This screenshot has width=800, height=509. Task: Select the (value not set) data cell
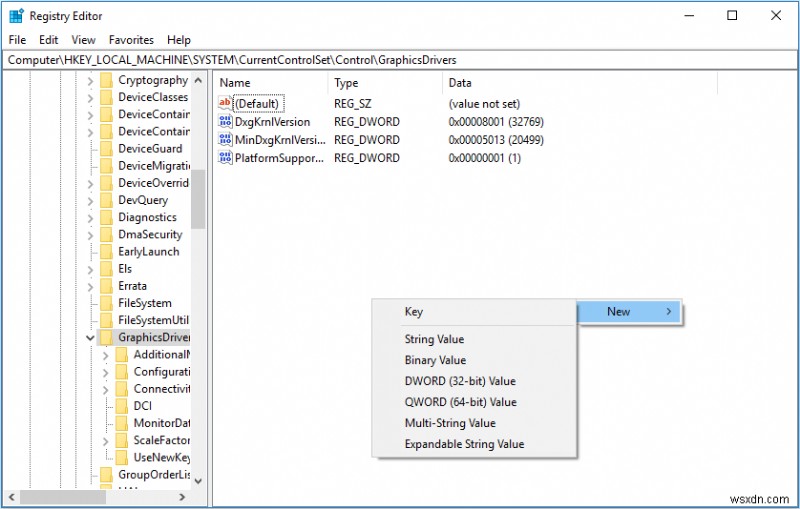click(484, 104)
